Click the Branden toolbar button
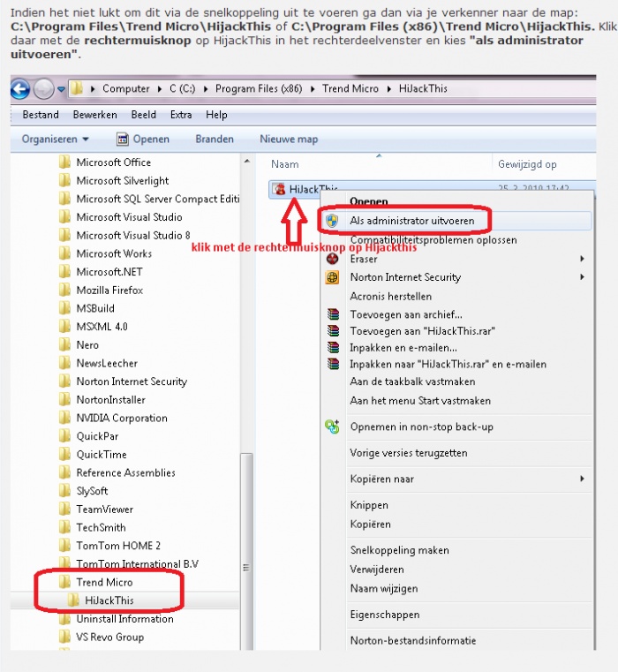618x672 pixels. click(x=215, y=140)
